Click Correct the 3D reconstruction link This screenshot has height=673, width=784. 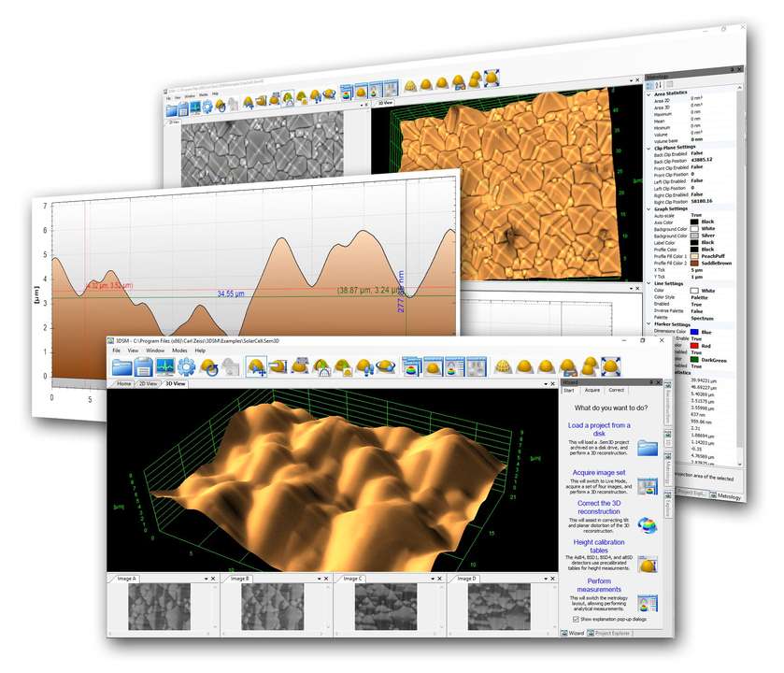599,508
